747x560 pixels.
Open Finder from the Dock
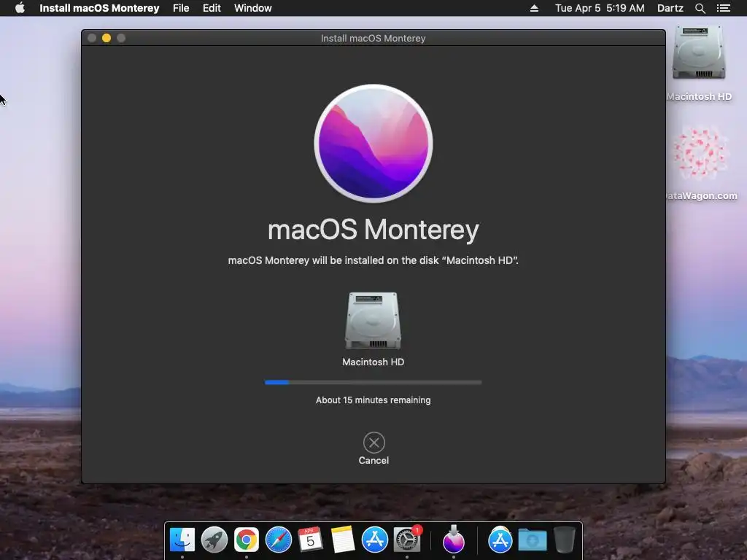tap(182, 540)
